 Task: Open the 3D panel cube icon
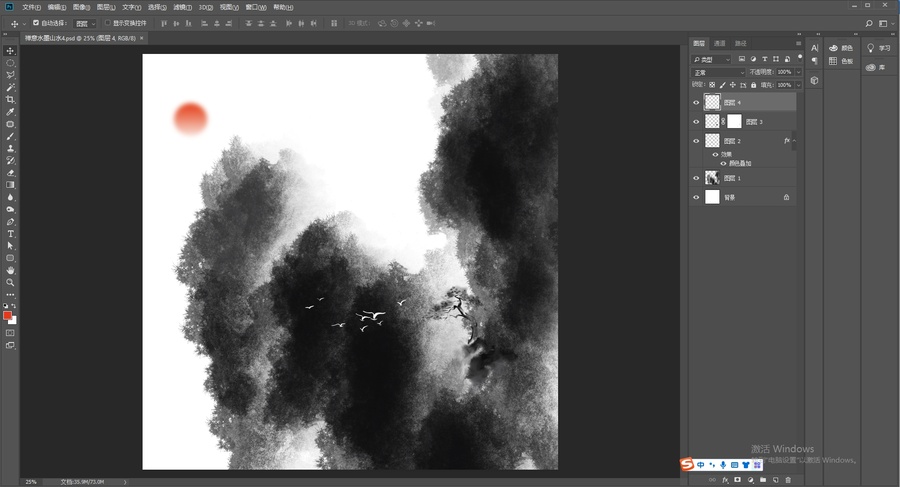(814, 80)
